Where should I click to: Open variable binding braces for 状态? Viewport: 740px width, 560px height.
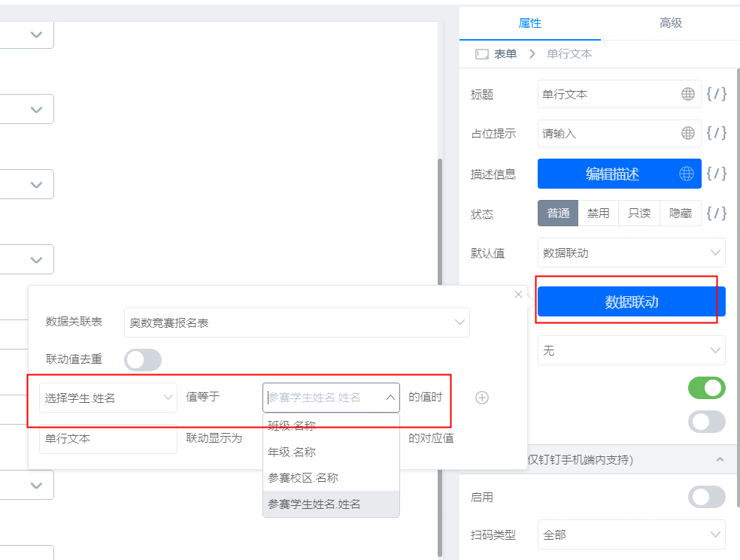pos(716,213)
